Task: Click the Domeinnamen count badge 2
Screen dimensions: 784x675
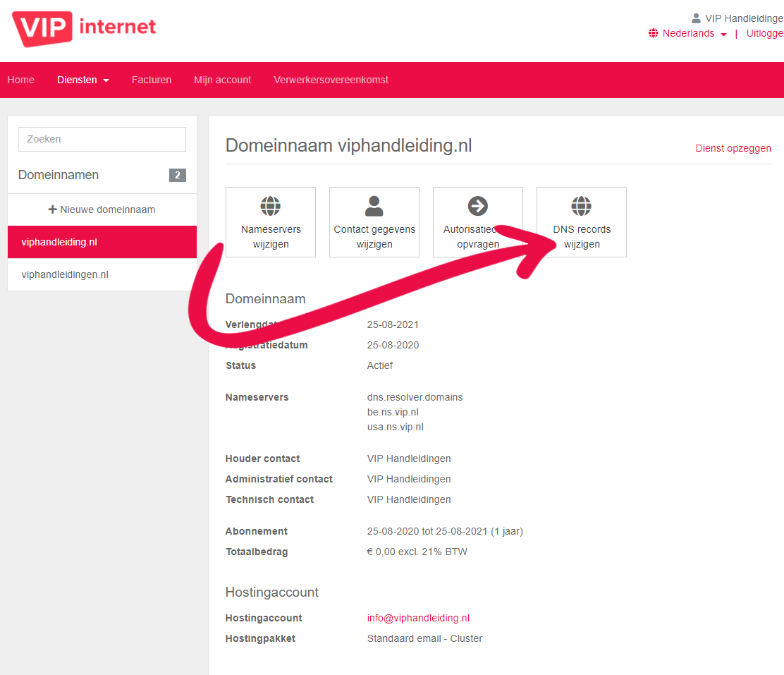Action: coord(178,175)
